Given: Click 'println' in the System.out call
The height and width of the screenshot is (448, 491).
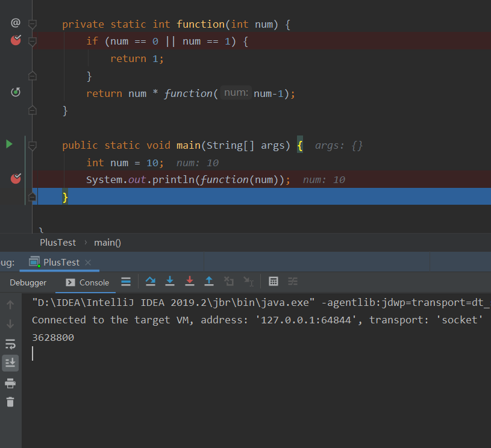Looking at the screenshot, I should [173, 179].
